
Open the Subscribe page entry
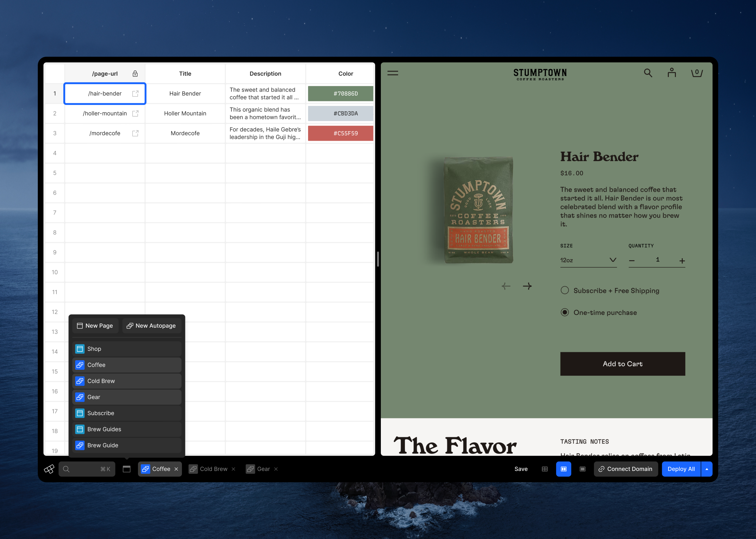click(127, 413)
